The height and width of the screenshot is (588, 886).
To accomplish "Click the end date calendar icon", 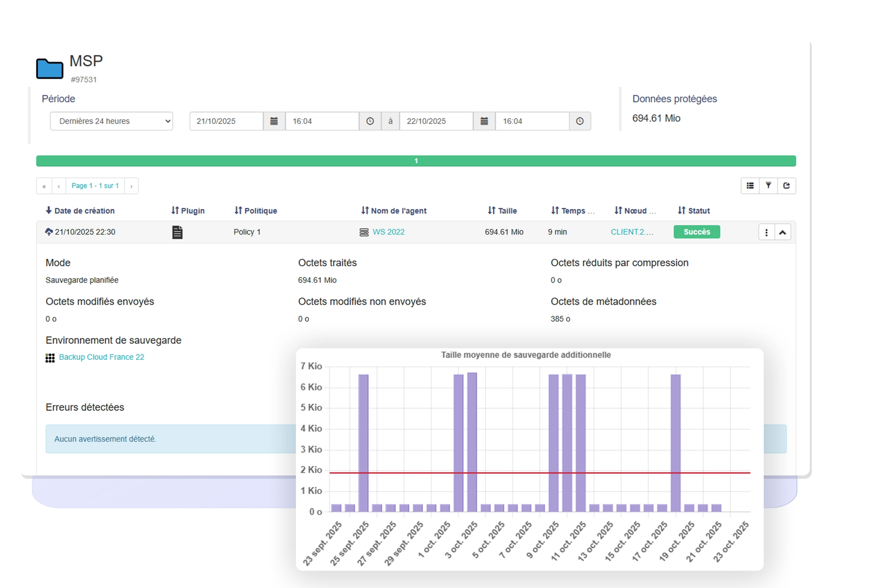I will 484,121.
